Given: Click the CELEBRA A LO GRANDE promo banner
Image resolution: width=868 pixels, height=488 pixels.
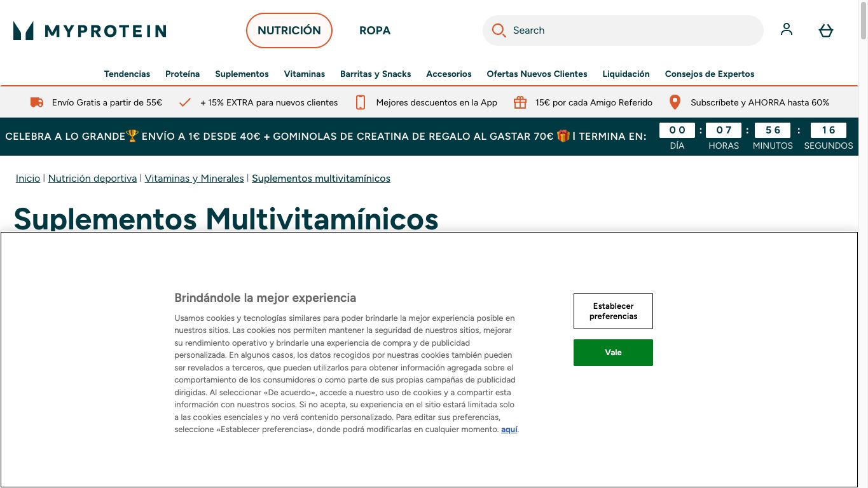Looking at the screenshot, I should (x=326, y=136).
